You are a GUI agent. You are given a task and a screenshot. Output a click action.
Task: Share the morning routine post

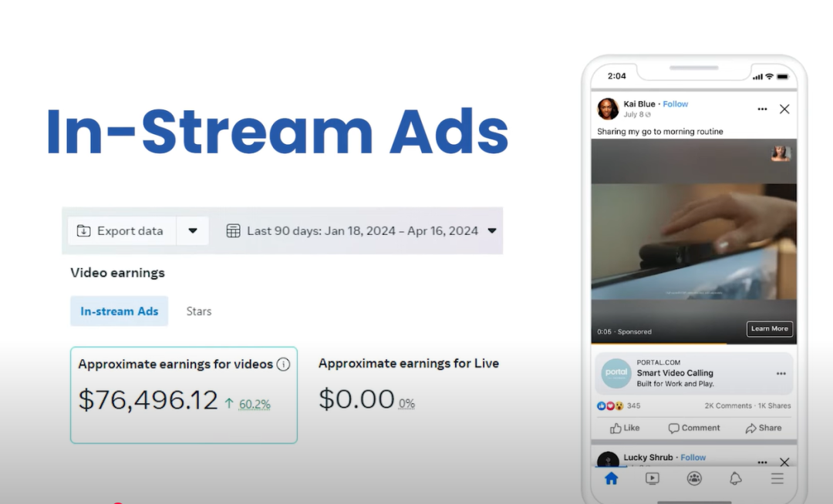click(x=764, y=428)
